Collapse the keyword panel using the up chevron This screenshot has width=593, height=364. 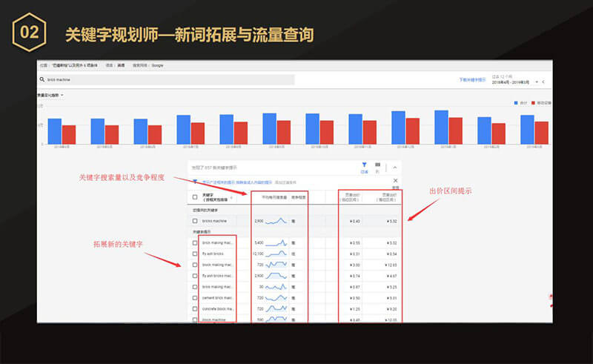(395, 168)
